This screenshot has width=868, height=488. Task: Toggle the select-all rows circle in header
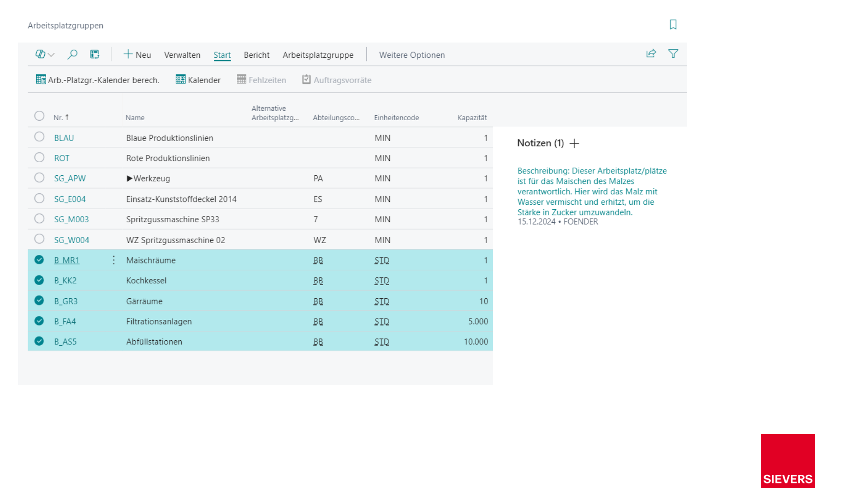(x=39, y=116)
